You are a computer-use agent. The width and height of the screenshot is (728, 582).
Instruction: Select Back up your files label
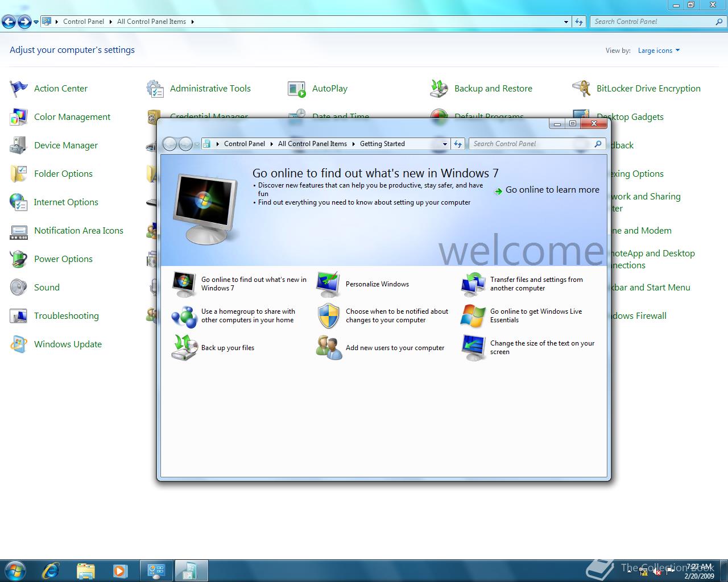227,348
